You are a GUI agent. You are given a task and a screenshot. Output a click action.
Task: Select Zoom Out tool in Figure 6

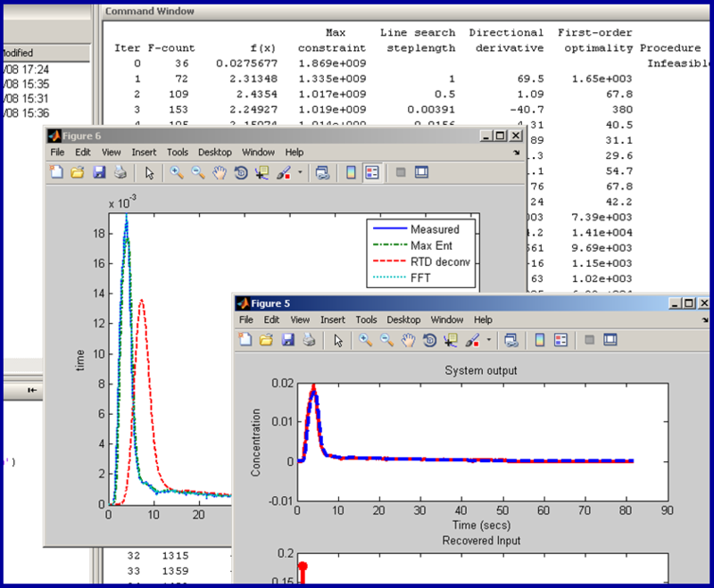point(197,172)
